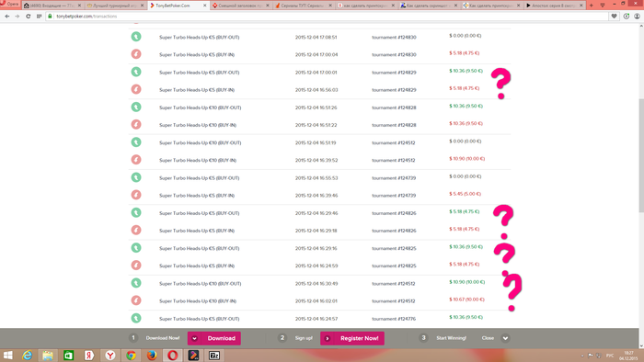
Task: Bookmark page with the heart icon
Action: 614,16
